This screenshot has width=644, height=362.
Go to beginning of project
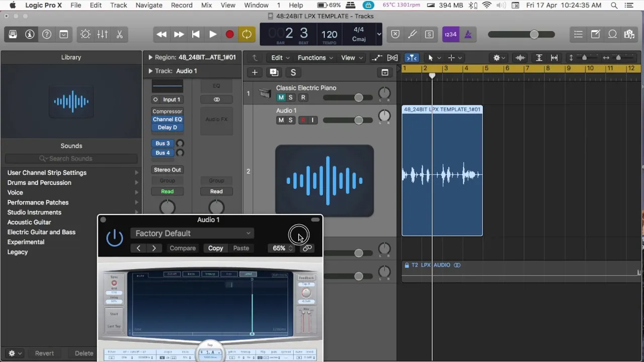pos(196,34)
